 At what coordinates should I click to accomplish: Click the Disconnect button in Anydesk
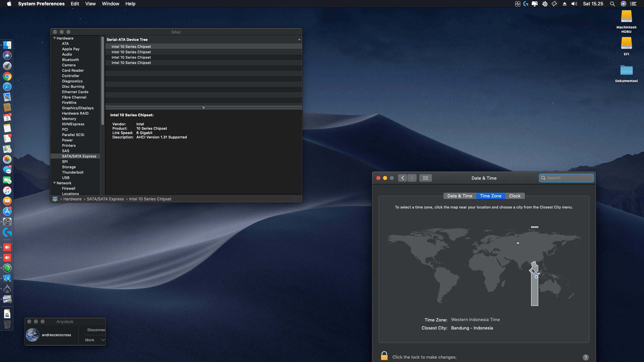96,330
